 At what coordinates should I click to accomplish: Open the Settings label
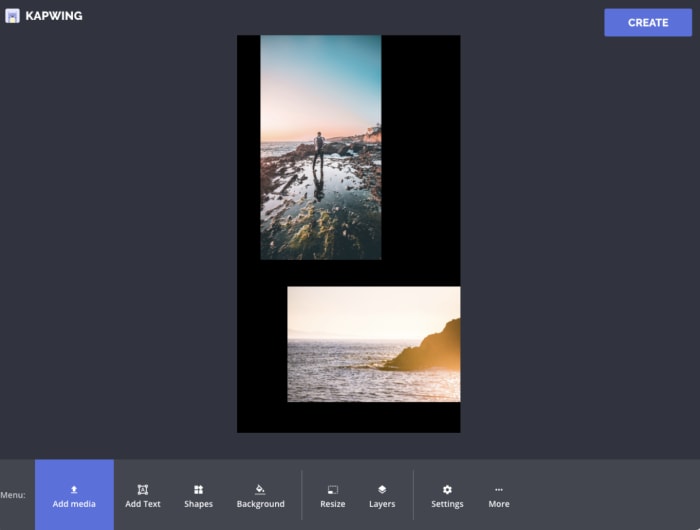tap(447, 504)
